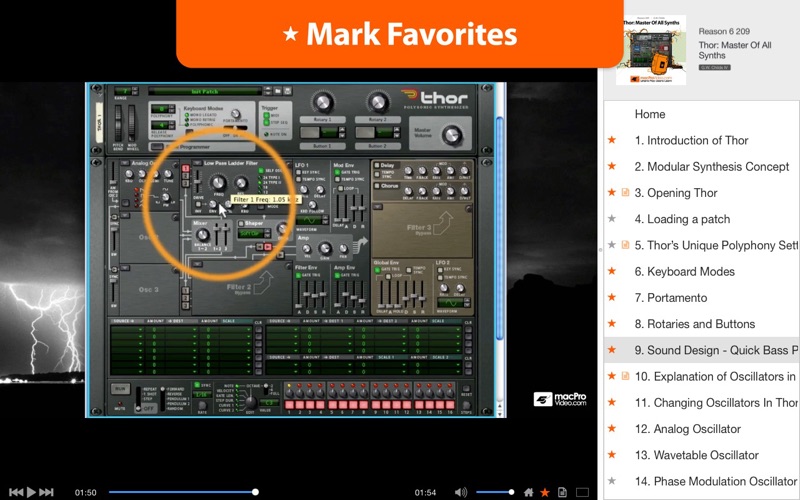The image size is (800, 500).
Task: Open note icon for Opening Thor
Action: point(625,192)
